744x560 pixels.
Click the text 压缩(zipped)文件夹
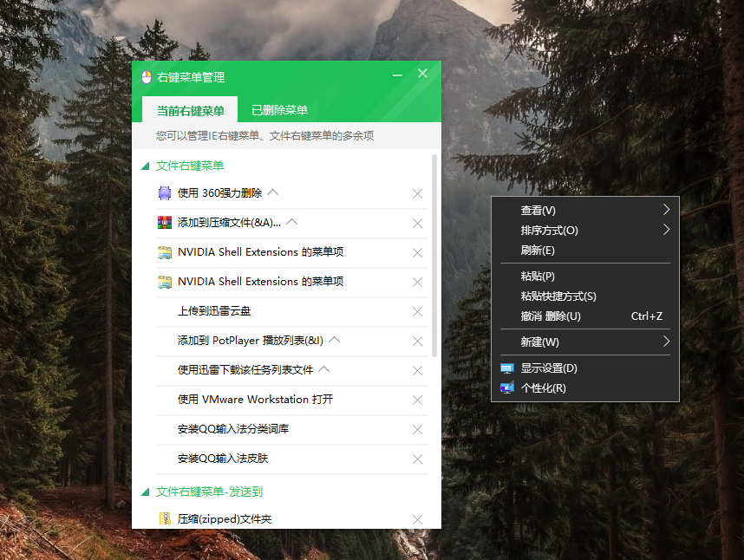coord(225,518)
